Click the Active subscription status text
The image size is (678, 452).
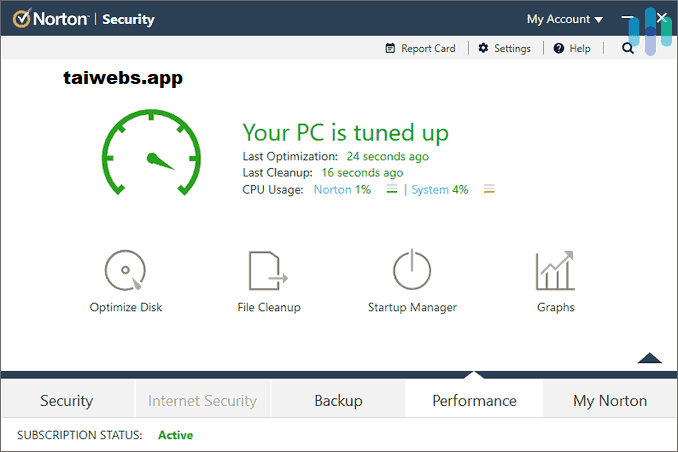pos(176,435)
